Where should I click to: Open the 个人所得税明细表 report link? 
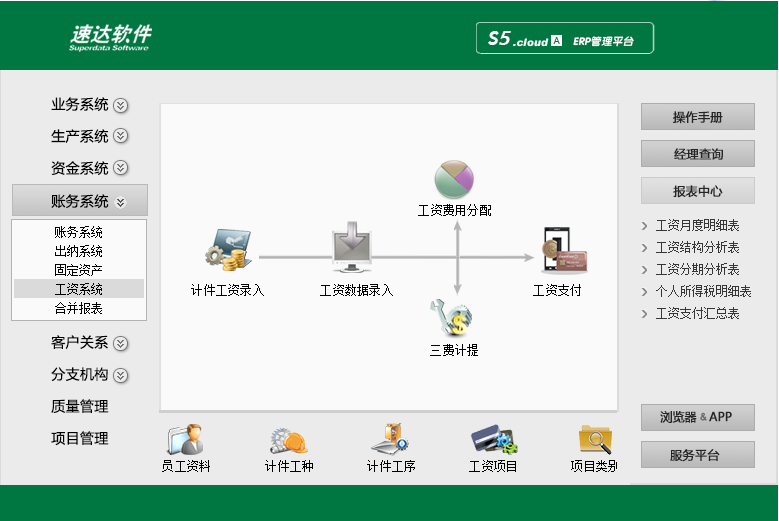click(703, 291)
